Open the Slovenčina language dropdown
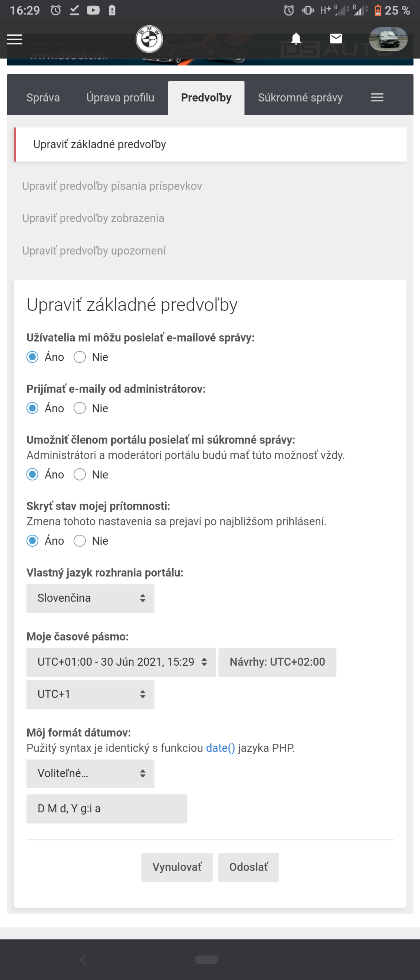 coord(90,598)
